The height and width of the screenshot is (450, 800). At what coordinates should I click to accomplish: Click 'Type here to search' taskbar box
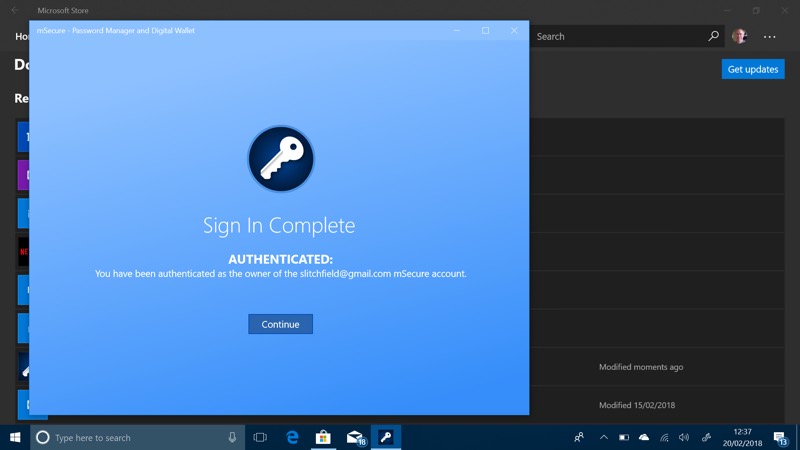(137, 437)
